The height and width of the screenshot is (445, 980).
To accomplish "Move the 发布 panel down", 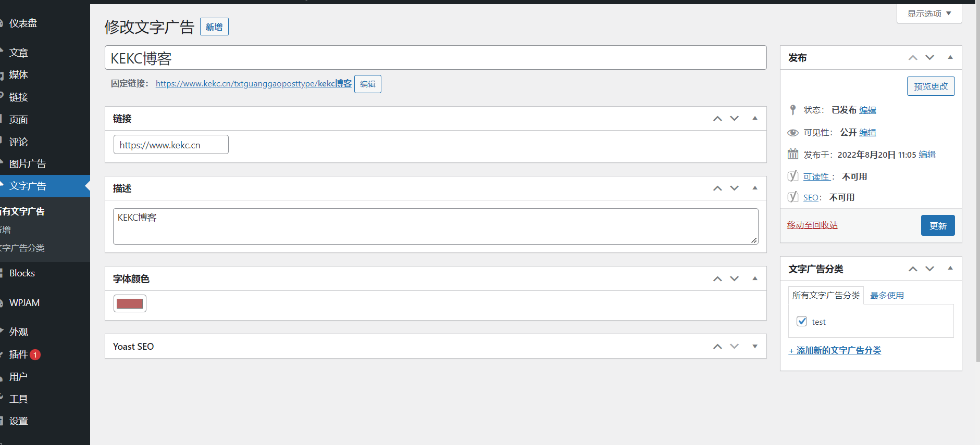I will 929,58.
